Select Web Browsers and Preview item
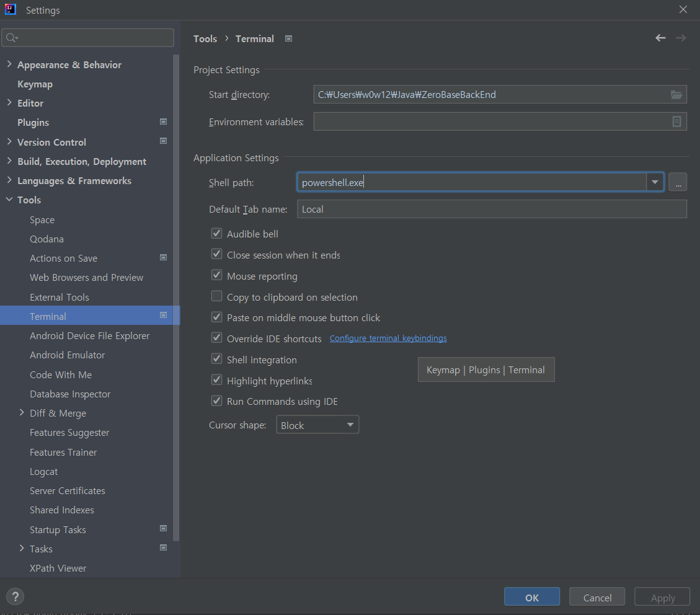This screenshot has height=615, width=700. click(86, 278)
